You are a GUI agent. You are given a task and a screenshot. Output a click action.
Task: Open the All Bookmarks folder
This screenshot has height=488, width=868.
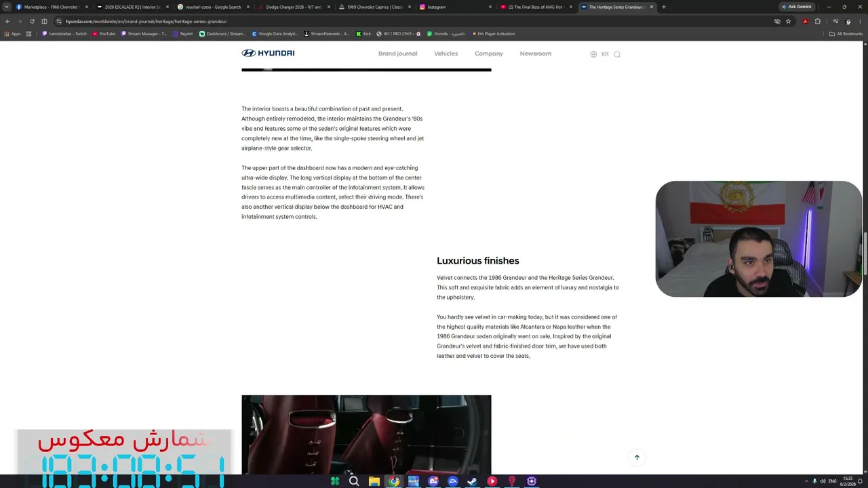tap(846, 34)
